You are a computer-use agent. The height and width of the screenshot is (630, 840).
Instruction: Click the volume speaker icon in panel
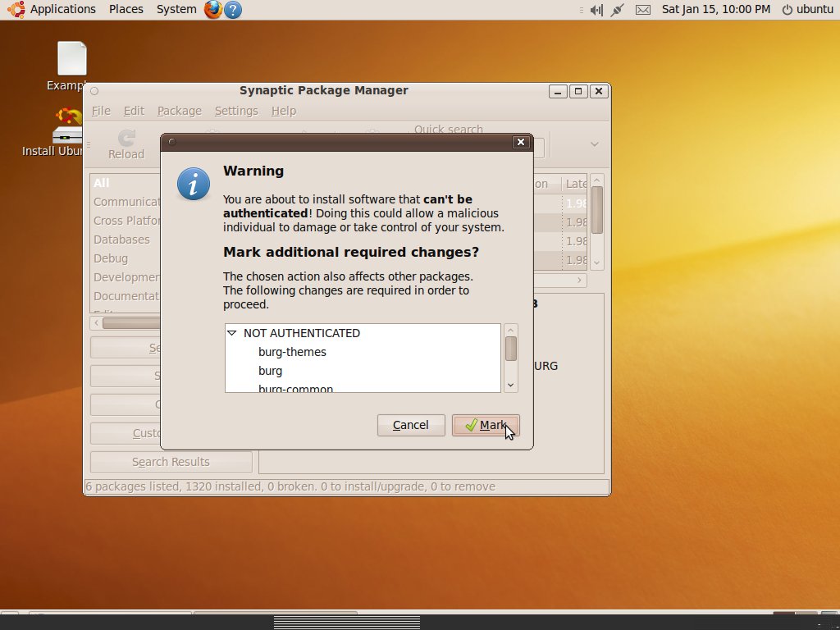tap(596, 10)
